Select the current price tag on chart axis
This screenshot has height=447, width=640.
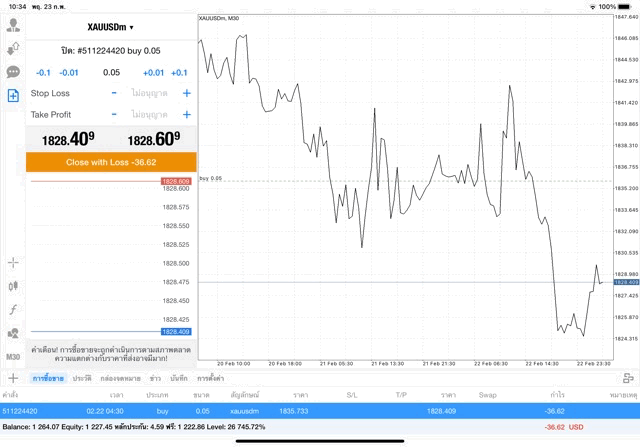tap(626, 282)
